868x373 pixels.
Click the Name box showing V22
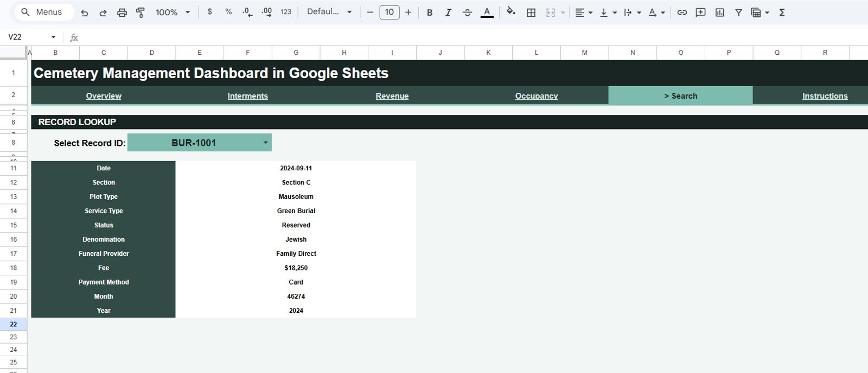pyautogui.click(x=26, y=37)
